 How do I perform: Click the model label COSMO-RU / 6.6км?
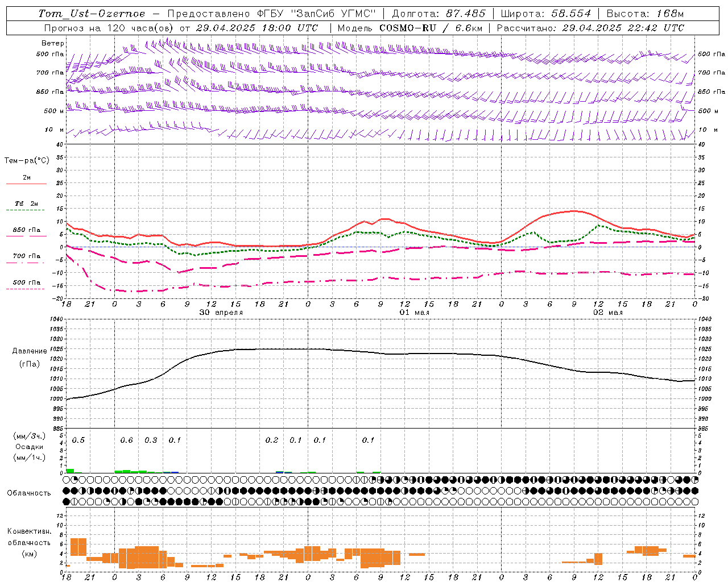tap(431, 28)
